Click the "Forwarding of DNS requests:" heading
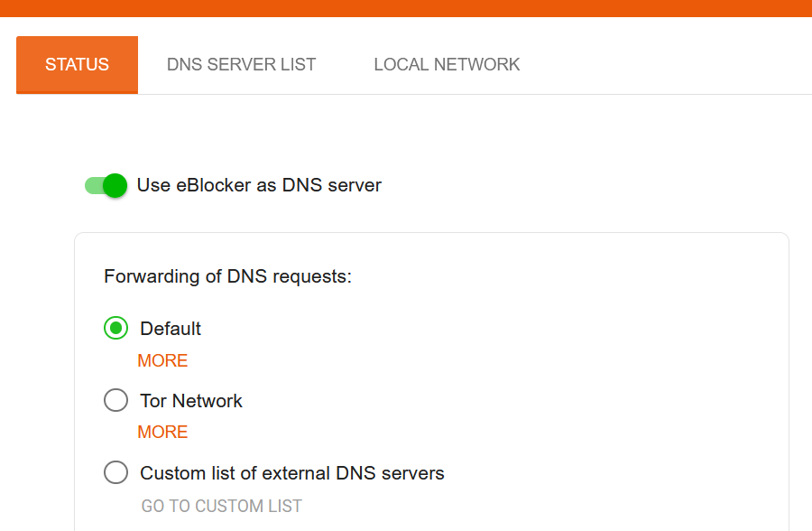This screenshot has height=531, width=812. click(x=228, y=276)
